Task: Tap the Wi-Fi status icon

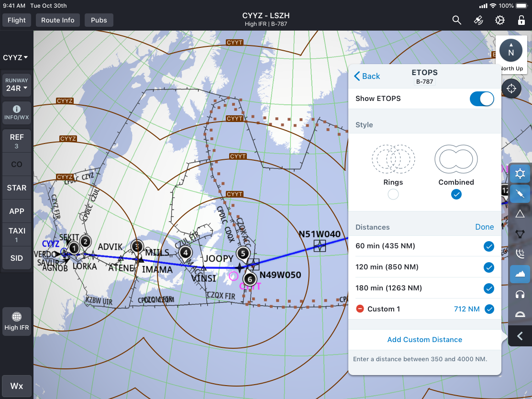Action: [493, 6]
